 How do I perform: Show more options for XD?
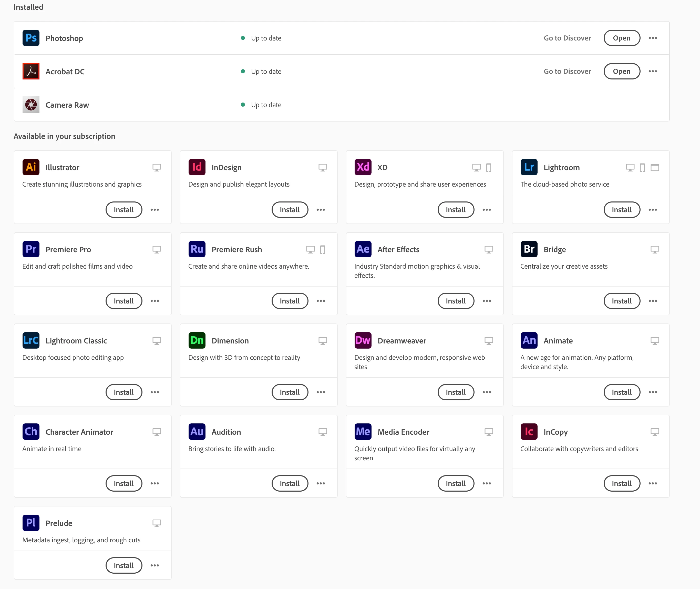pos(487,210)
